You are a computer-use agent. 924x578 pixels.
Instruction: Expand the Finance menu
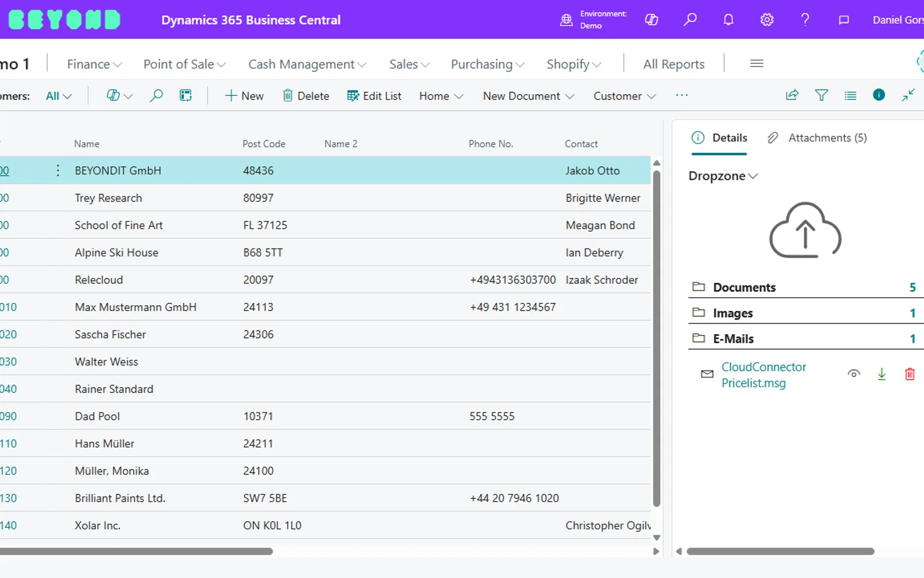click(x=94, y=64)
